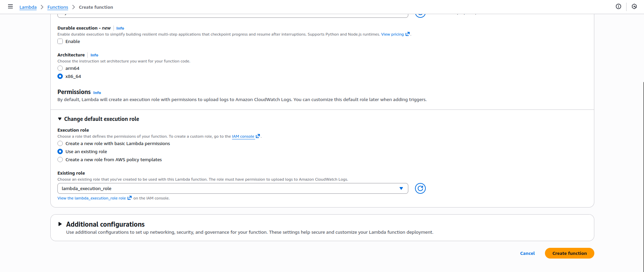
Task: Choose Use an existing role
Action: click(x=60, y=152)
